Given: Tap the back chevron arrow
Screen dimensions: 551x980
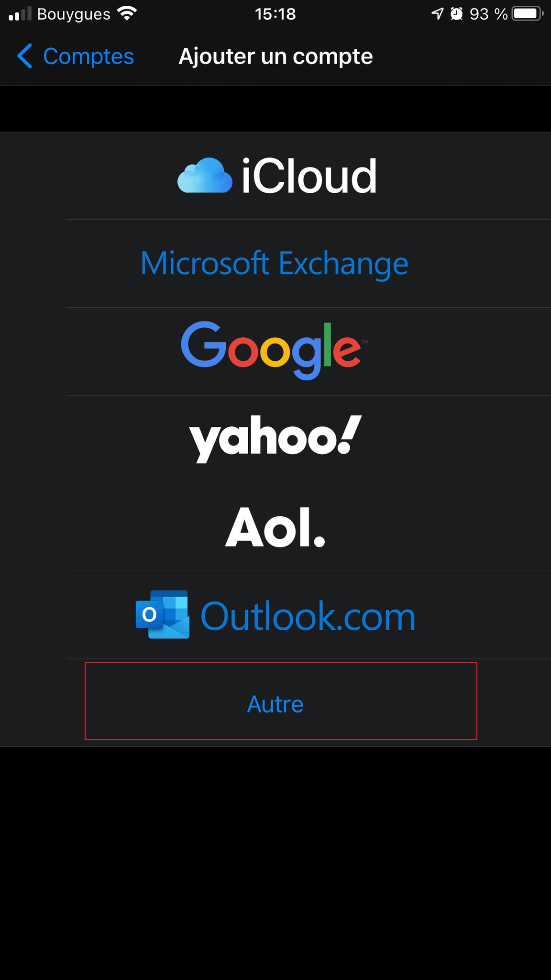Looking at the screenshot, I should 25,56.
